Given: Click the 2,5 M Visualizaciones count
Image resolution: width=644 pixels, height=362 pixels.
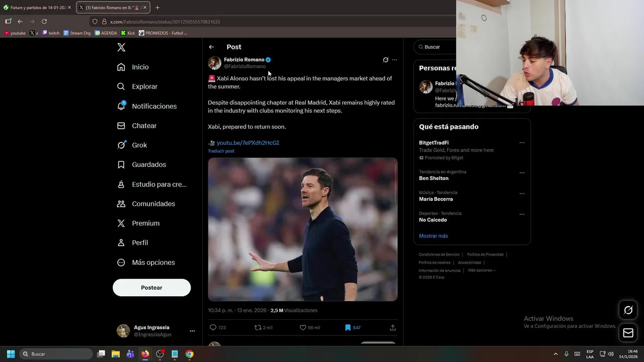Looking at the screenshot, I should click(x=294, y=311).
